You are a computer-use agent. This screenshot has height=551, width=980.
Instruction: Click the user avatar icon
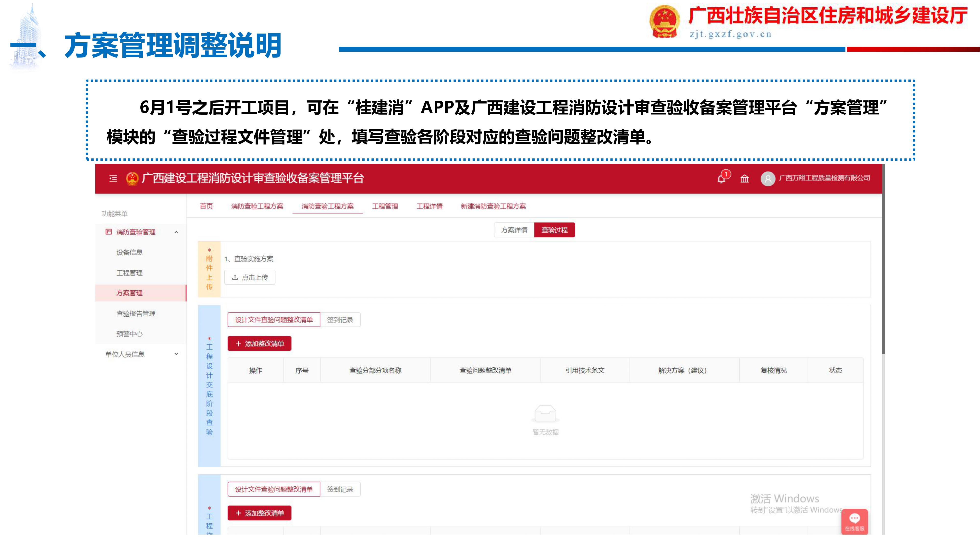[x=768, y=179]
